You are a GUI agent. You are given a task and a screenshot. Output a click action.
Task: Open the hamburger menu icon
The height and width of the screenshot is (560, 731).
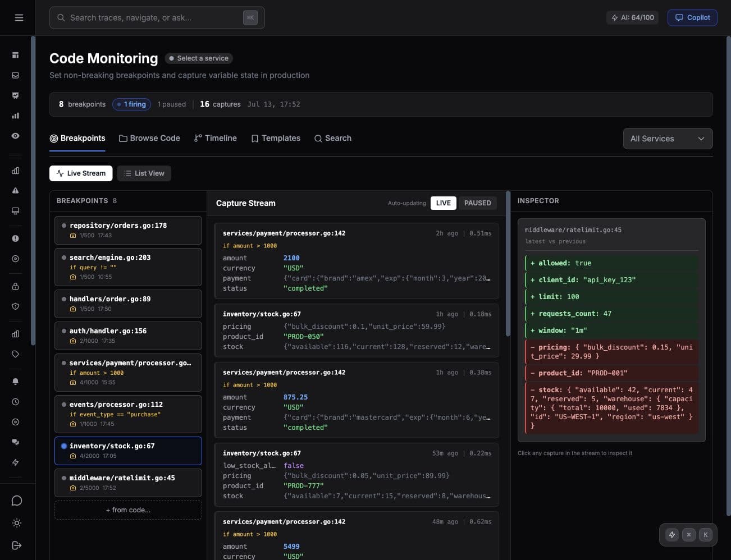coord(19,17)
